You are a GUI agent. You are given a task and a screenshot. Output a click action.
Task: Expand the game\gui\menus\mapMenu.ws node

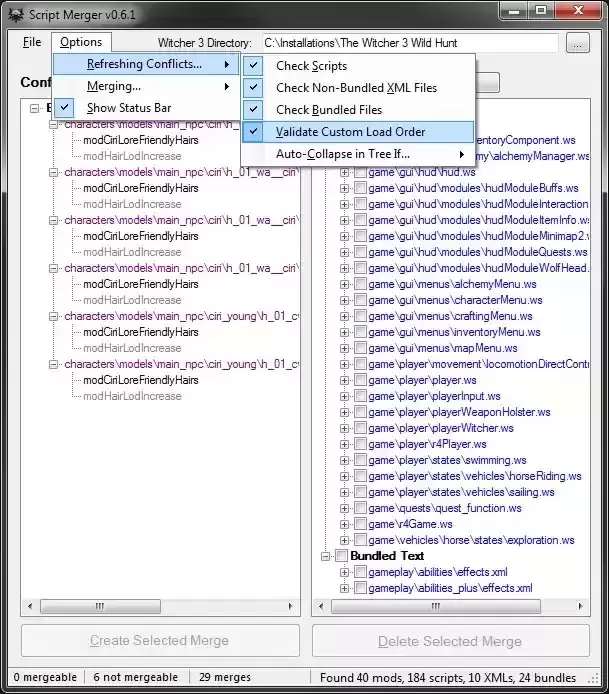pyautogui.click(x=345, y=349)
